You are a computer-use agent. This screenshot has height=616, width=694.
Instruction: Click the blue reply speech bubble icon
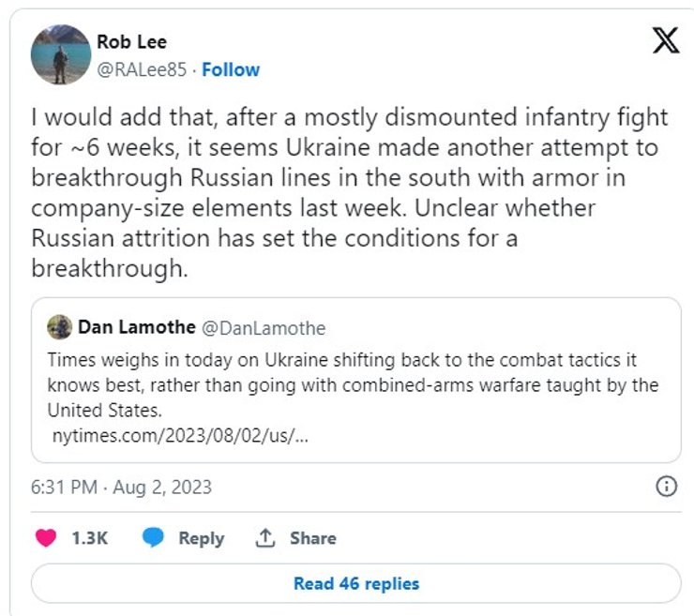coord(154,537)
